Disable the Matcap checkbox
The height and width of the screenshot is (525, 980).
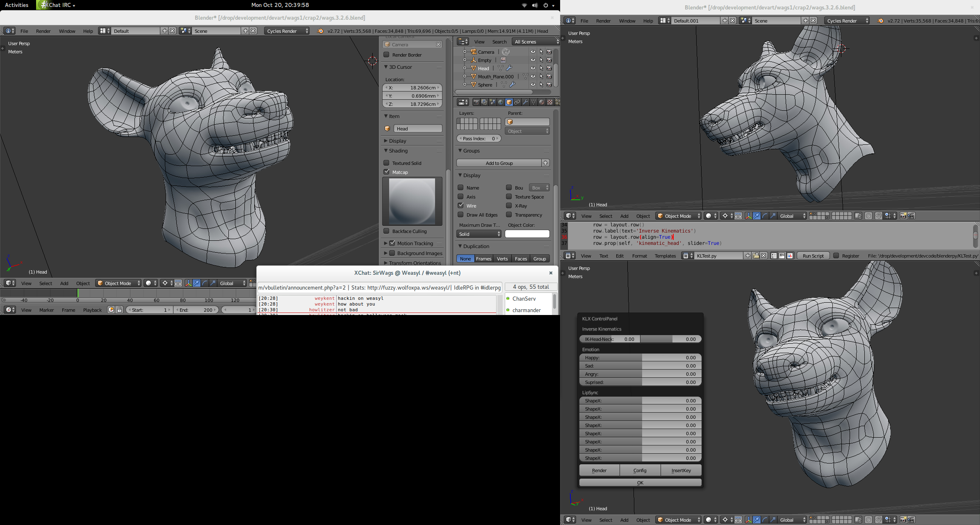(386, 172)
